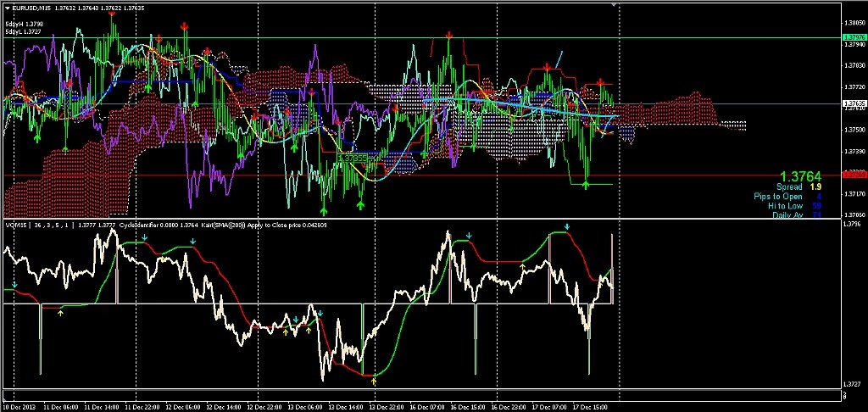Click the 10 Dec 2013 time axis label
The height and width of the screenshot is (412, 868).
(x=19, y=407)
